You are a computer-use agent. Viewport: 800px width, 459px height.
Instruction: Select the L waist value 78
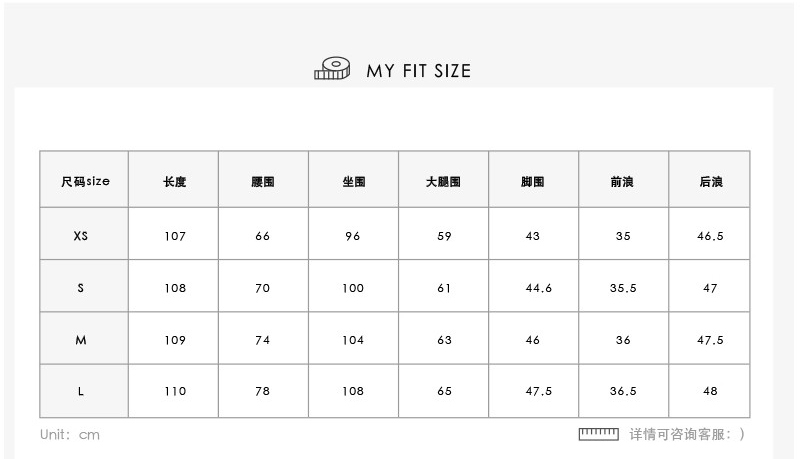coord(263,392)
